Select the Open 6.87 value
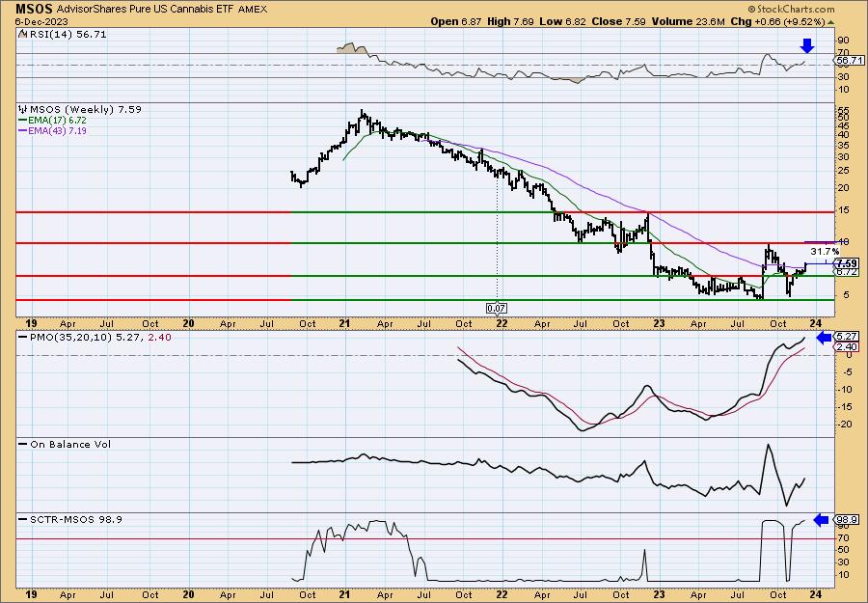Screen dimensions: 868x603 click(x=457, y=21)
